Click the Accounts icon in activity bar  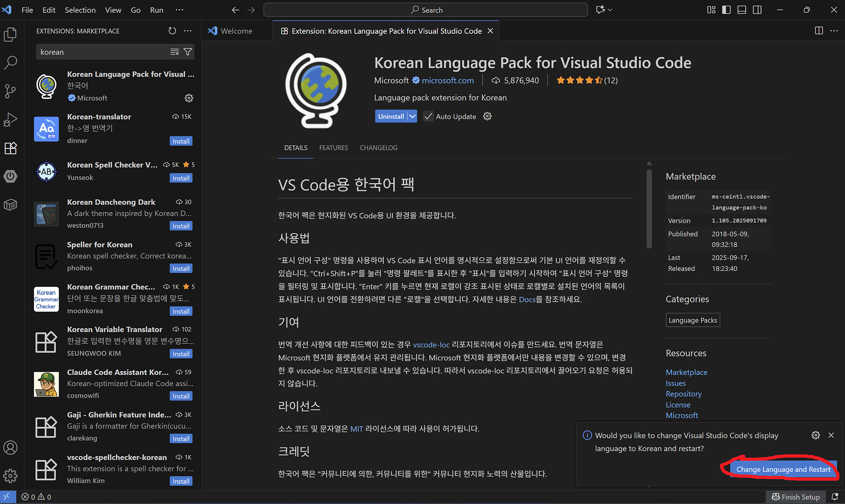pos(11,448)
